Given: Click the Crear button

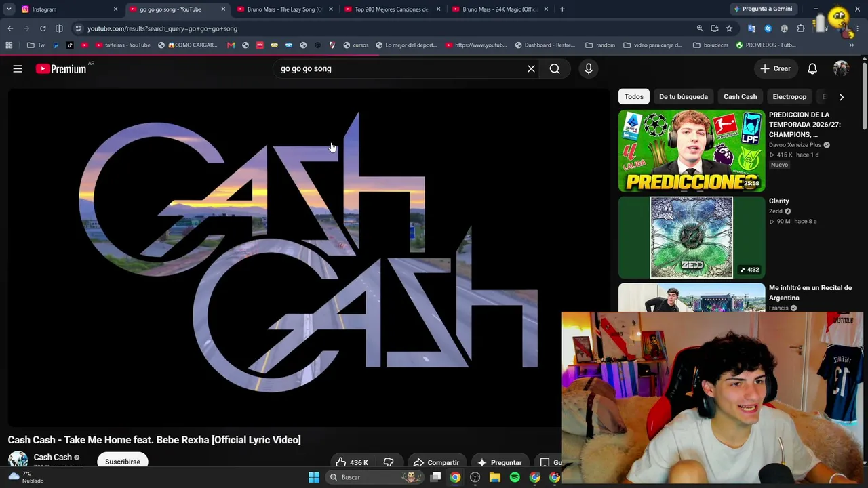Looking at the screenshot, I should coord(775,68).
